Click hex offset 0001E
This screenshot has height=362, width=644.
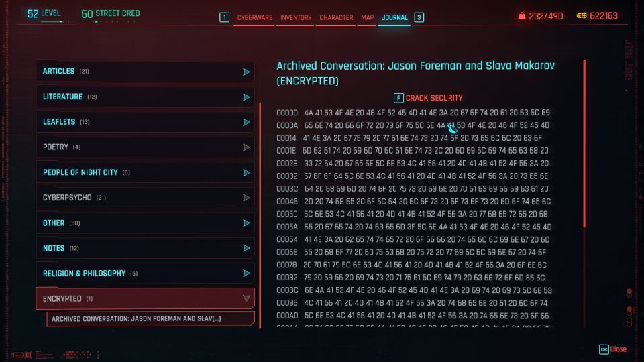[286, 151]
